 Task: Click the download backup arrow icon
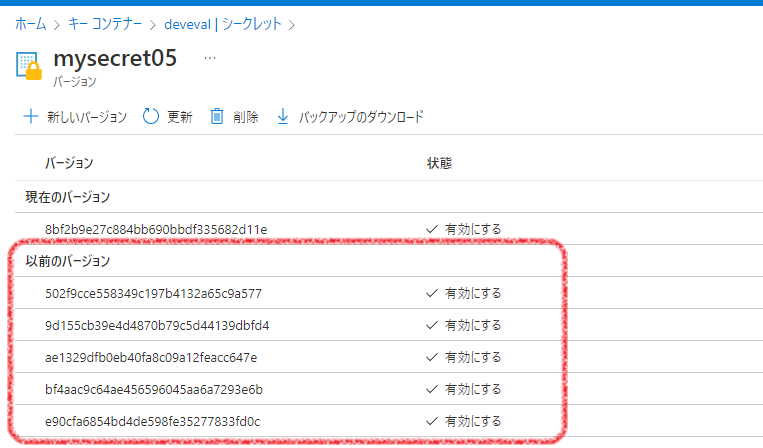(283, 117)
